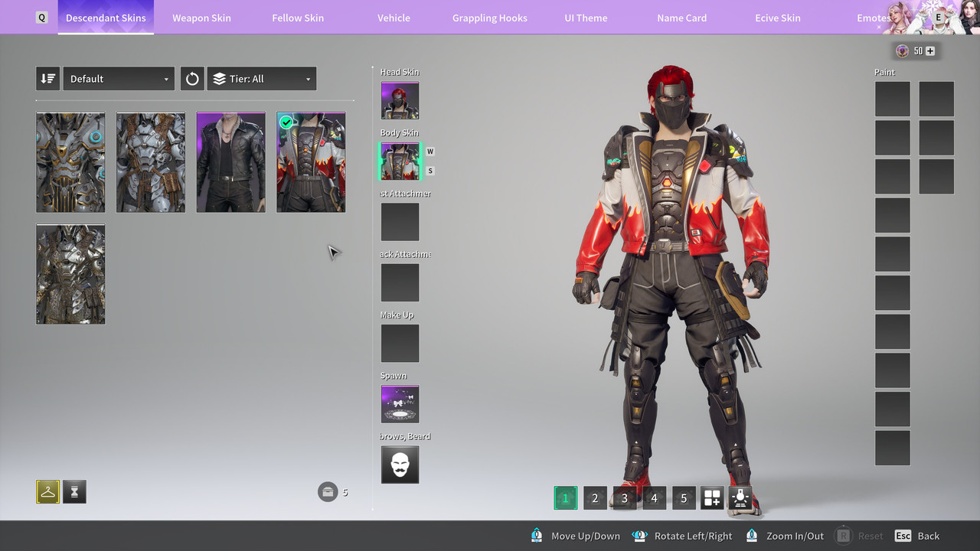Image resolution: width=980 pixels, height=551 pixels.
Task: Add a new preset with grid-plus icon
Action: [712, 498]
